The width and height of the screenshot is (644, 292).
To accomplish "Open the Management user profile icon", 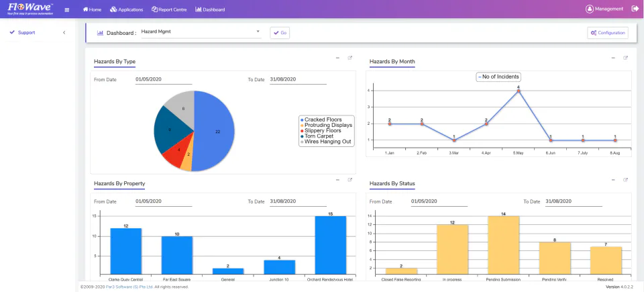I will click(x=590, y=9).
